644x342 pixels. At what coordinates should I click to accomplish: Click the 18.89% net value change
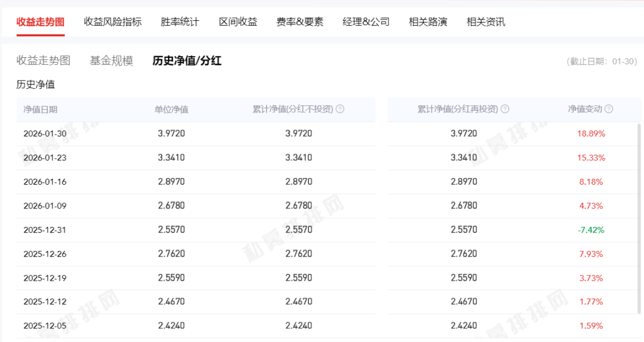click(590, 133)
